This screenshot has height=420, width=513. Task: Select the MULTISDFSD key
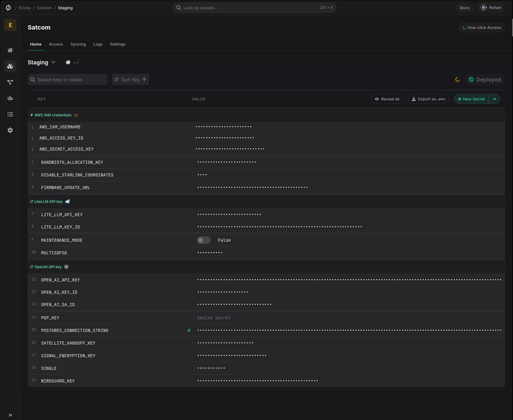pos(54,253)
